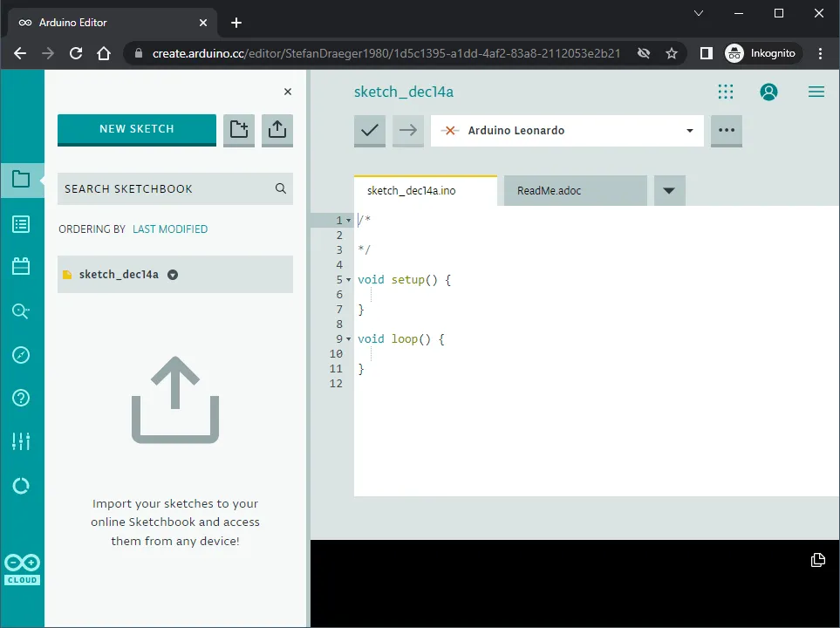Upload the sketch using the arrow icon
Image resolution: width=840 pixels, height=628 pixels.
[407, 131]
